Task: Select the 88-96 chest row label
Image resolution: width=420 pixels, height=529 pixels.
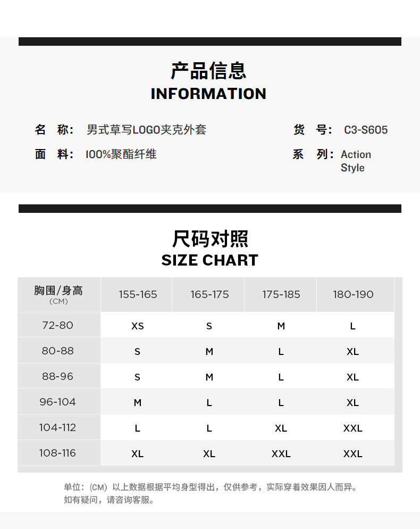Action: tap(57, 376)
